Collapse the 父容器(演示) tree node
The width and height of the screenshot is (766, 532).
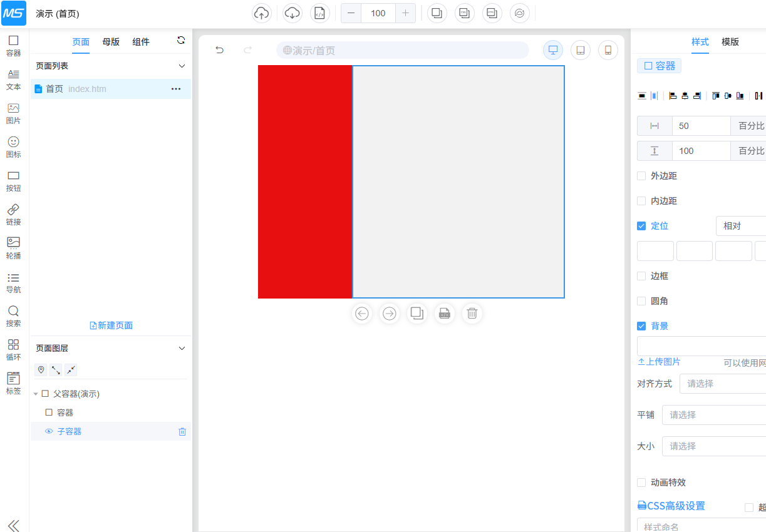[x=36, y=394]
